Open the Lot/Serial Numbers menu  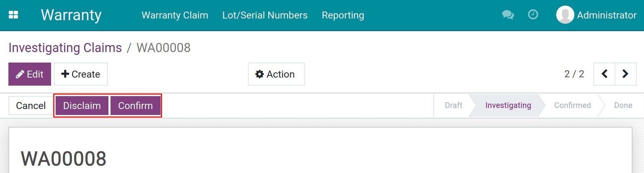265,15
